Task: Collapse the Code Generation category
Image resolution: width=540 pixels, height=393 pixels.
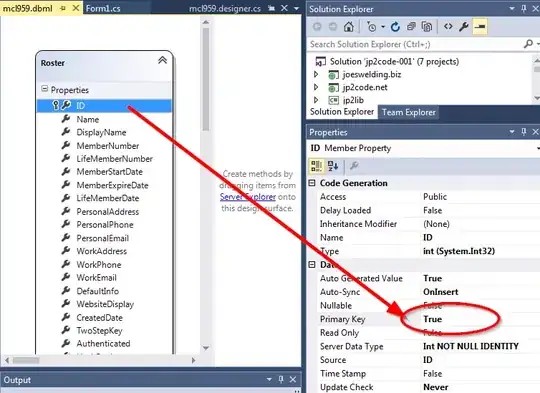Action: [x=312, y=183]
